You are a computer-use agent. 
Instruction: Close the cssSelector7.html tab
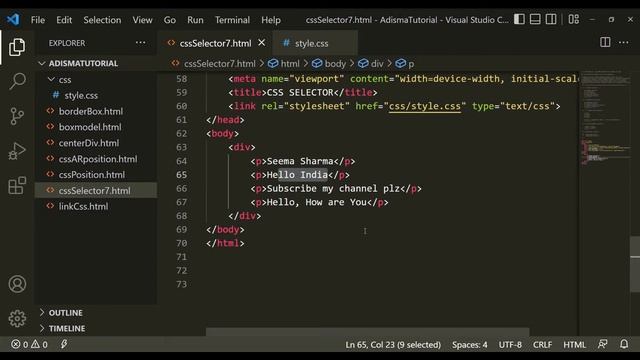point(262,42)
